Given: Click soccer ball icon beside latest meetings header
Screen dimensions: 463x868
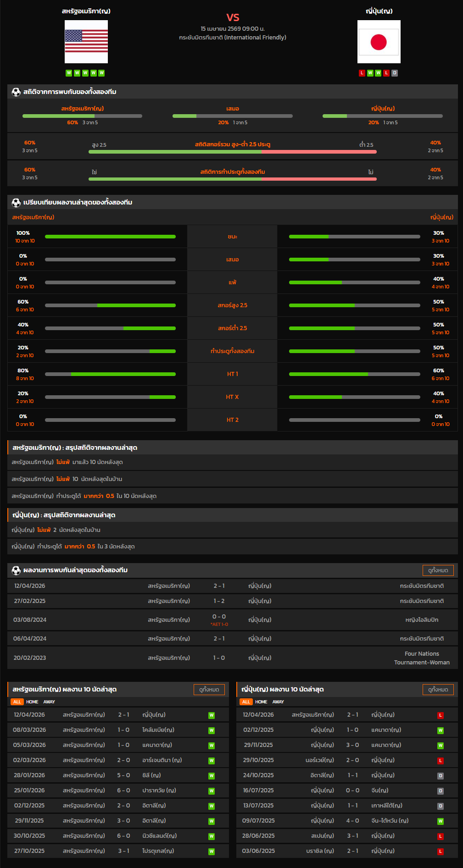Looking at the screenshot, I should tap(16, 570).
